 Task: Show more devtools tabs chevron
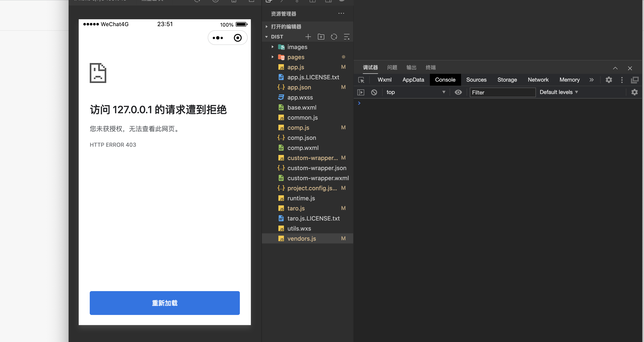(591, 80)
